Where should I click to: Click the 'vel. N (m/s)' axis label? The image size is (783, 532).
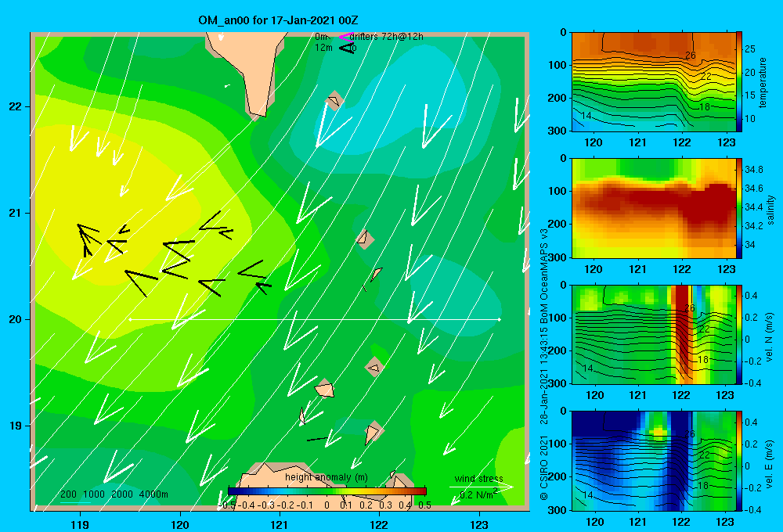click(x=770, y=337)
